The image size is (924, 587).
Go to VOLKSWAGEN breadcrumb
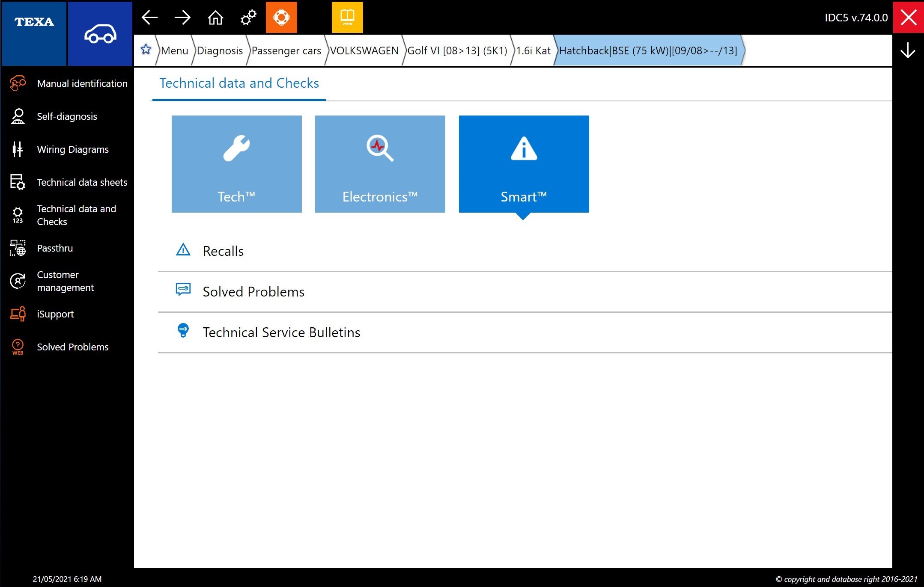point(364,50)
